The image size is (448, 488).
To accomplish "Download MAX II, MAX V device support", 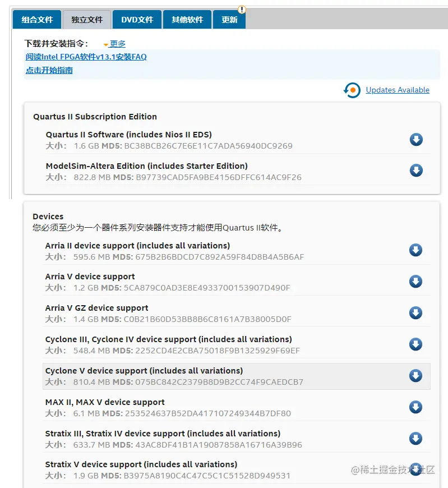I will point(415,407).
